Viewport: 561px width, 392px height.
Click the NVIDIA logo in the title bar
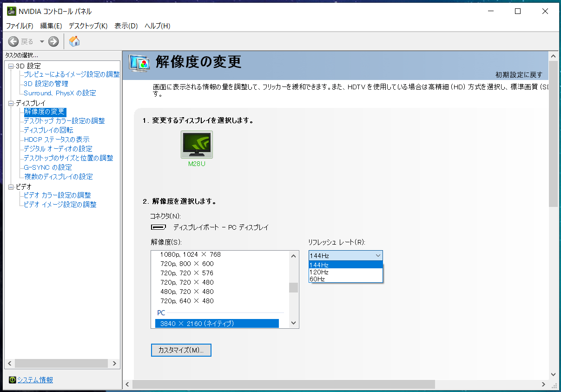click(x=12, y=11)
